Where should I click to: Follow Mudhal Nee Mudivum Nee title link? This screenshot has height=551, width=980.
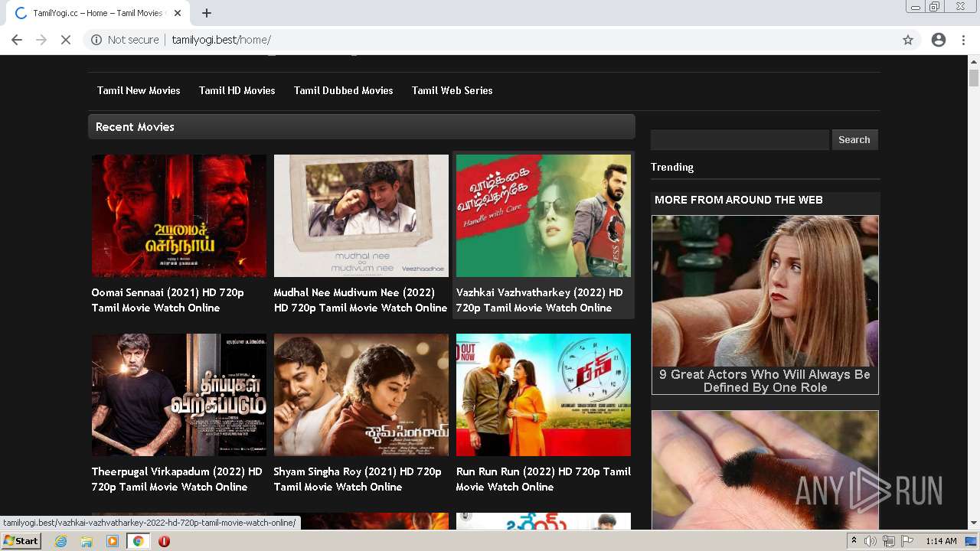click(x=360, y=300)
